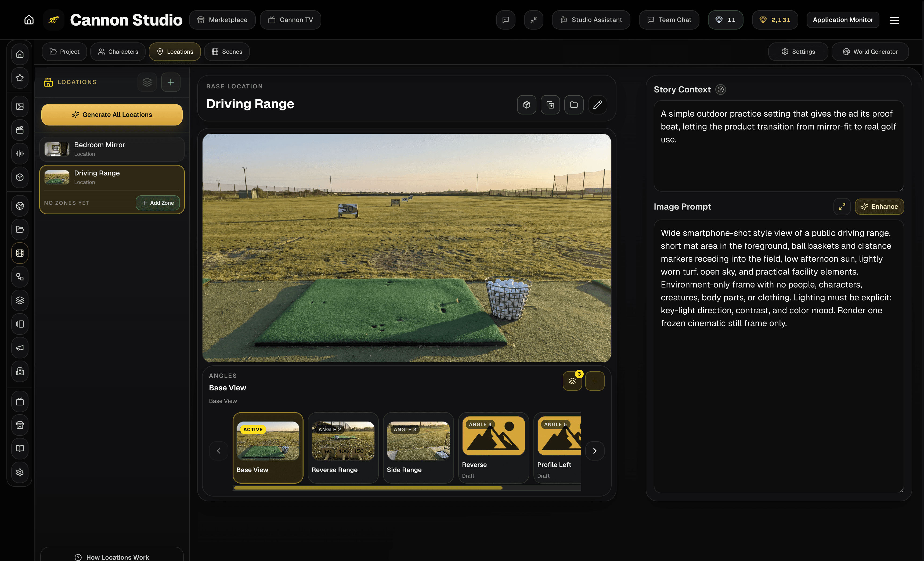Open the 3D cube sidebar icon

click(x=20, y=177)
